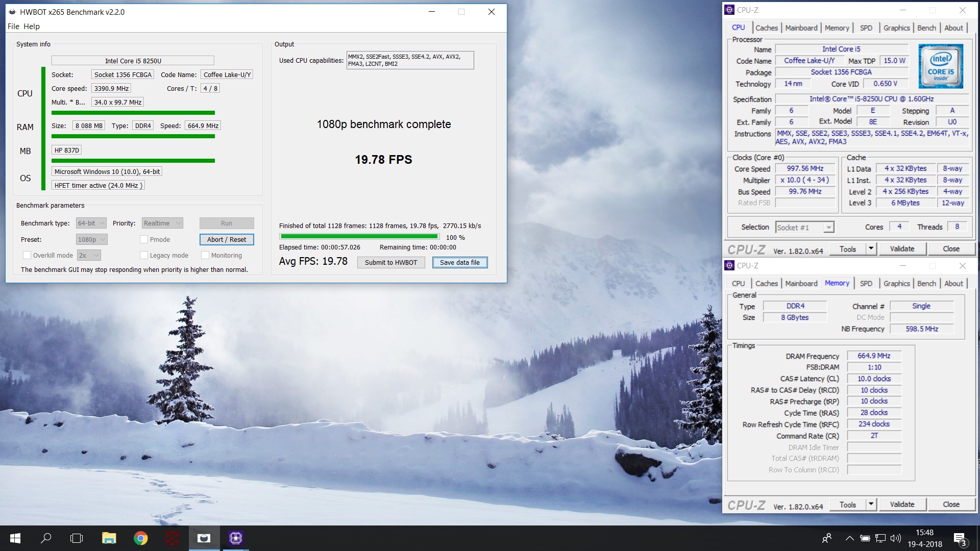Open taskbar search magnifier icon
Image resolution: width=980 pixels, height=551 pixels.
(x=46, y=538)
